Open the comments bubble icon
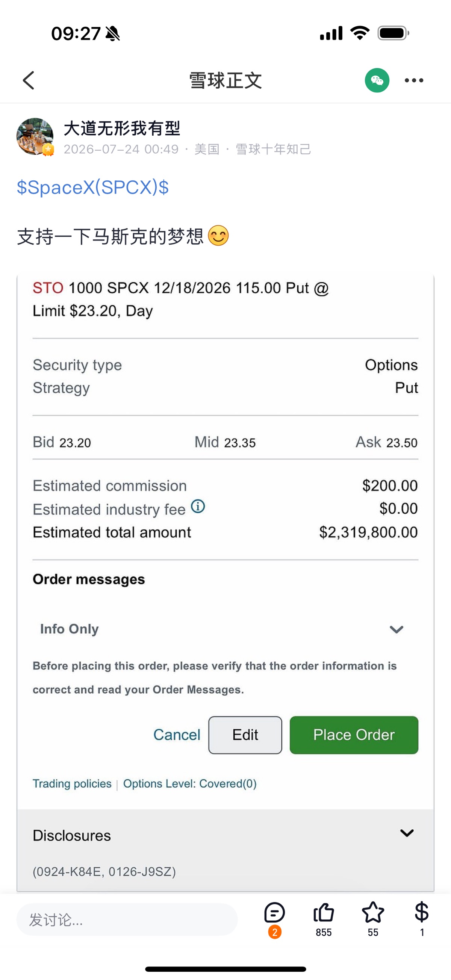451x980 pixels. click(x=274, y=912)
